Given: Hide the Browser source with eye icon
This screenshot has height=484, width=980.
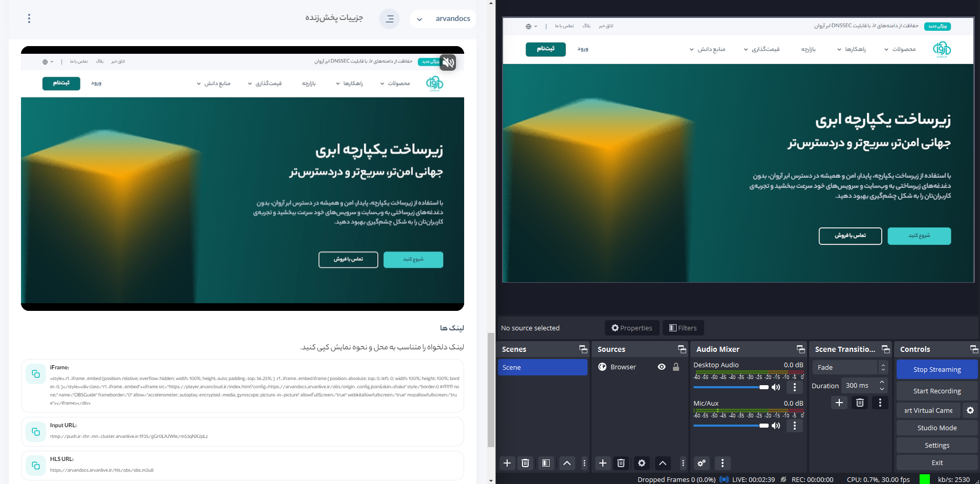Looking at the screenshot, I should pyautogui.click(x=662, y=367).
